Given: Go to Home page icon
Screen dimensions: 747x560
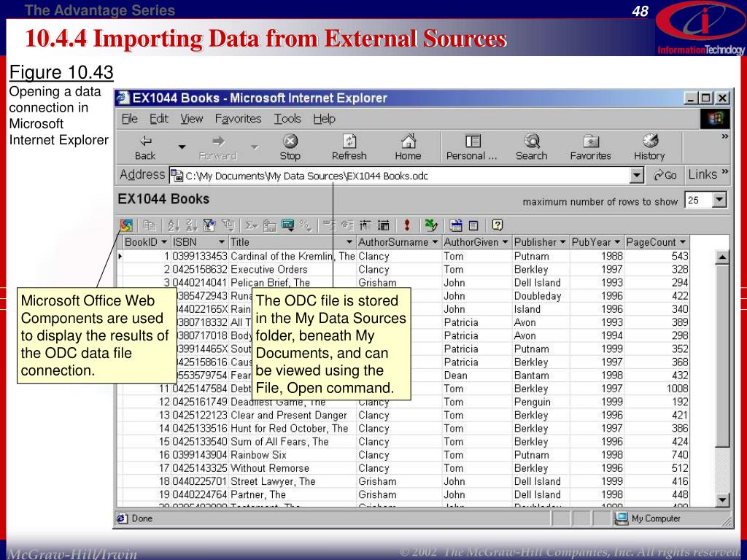Looking at the screenshot, I should pyautogui.click(x=408, y=141).
